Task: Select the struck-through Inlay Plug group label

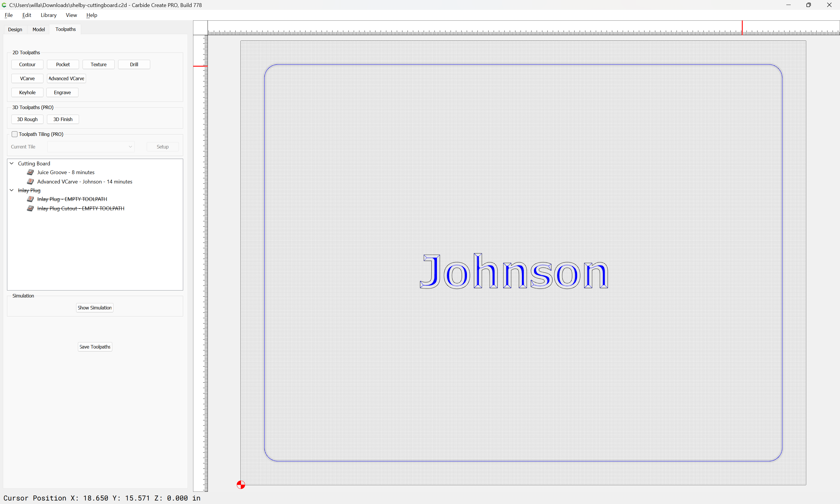Action: (x=29, y=190)
